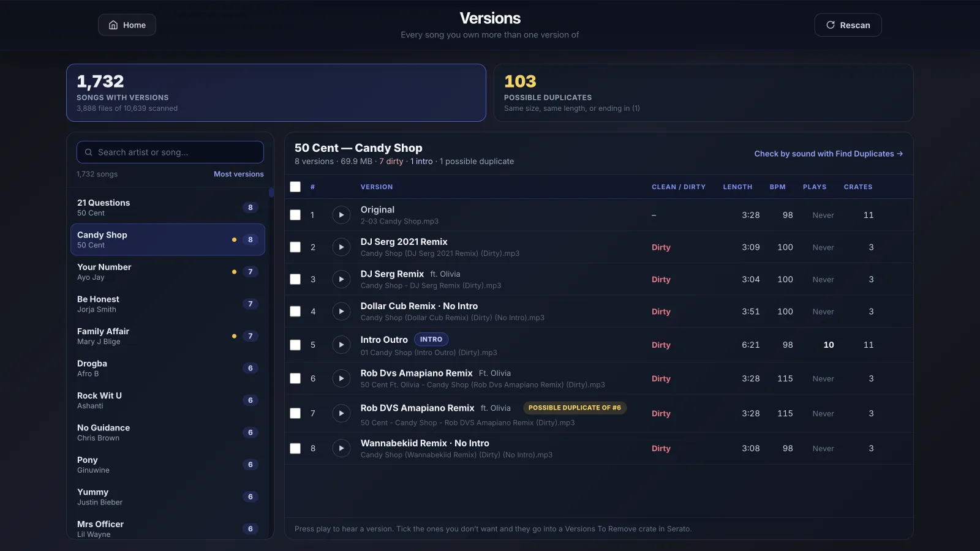Open Check by sound with Find Duplicates link
Image resolution: width=980 pixels, height=551 pixels.
(x=828, y=154)
